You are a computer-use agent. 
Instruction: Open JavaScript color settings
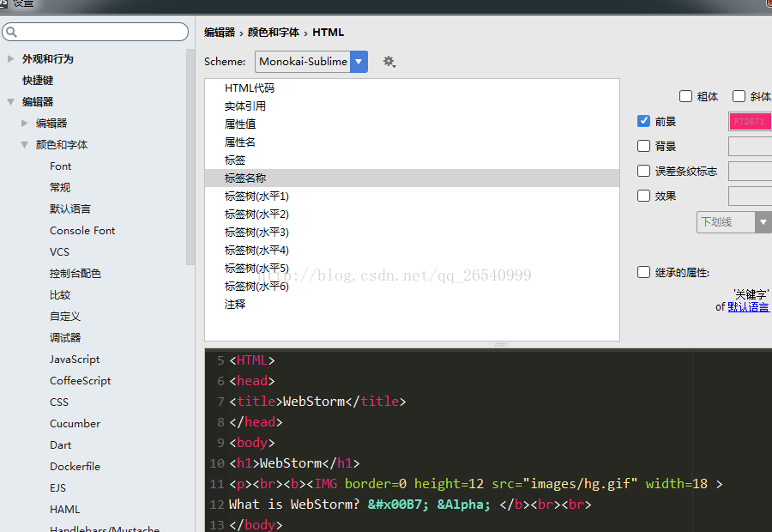coord(75,360)
